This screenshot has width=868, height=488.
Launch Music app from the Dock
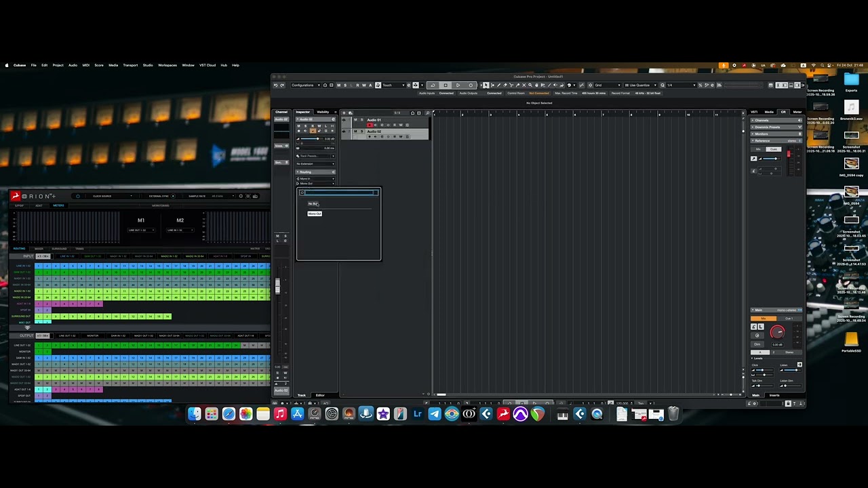[x=280, y=414]
